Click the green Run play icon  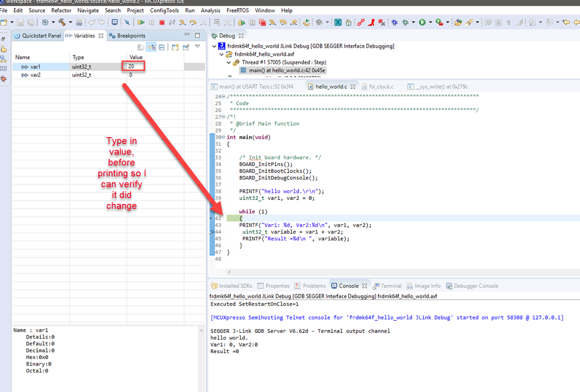pyautogui.click(x=422, y=23)
